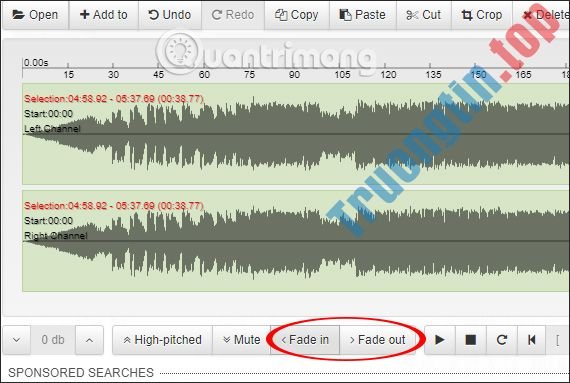Click inside the Right Channel waveform
This screenshot has height=383, width=570.
coord(296,241)
